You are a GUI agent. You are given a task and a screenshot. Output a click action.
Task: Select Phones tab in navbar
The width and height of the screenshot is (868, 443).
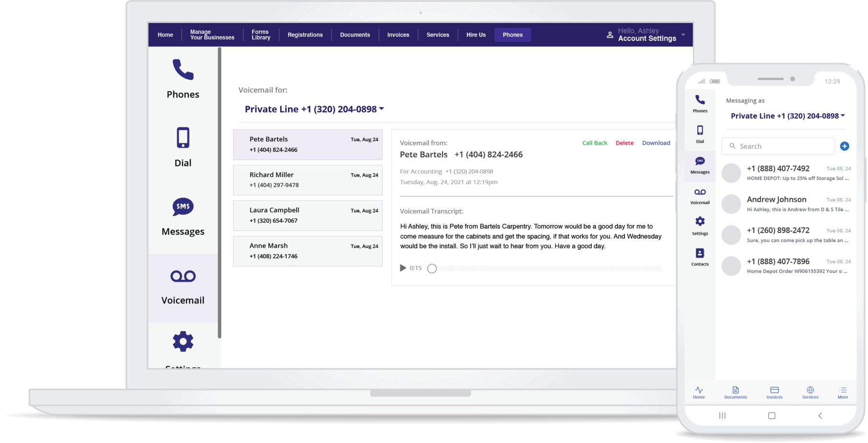[x=513, y=35]
